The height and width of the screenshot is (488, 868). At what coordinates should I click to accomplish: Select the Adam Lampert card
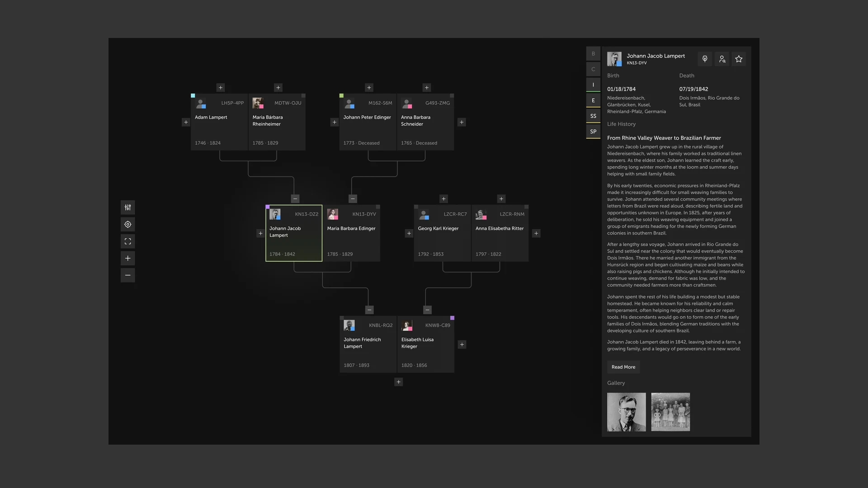pos(219,122)
